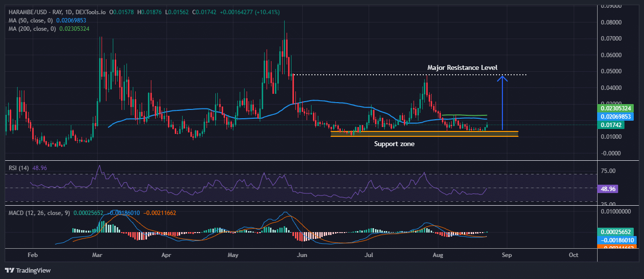
Task: Click the green 0.01742 last price tag
Action: click(x=611, y=125)
